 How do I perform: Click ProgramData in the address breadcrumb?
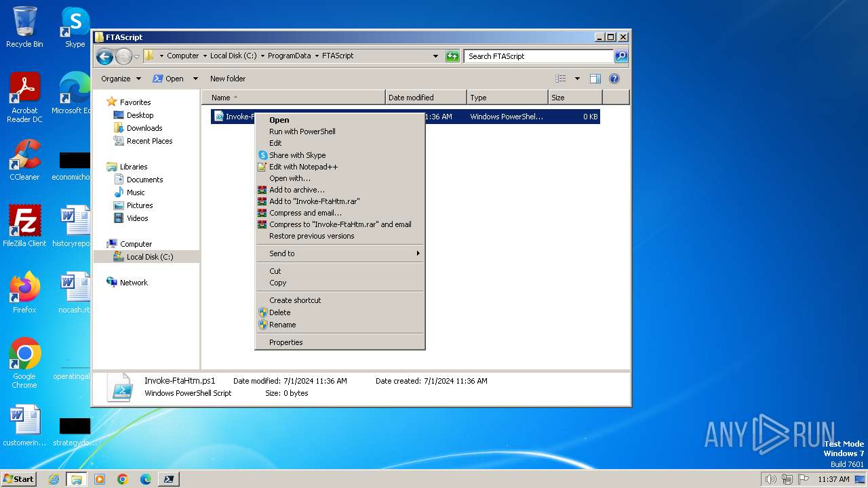[x=289, y=56]
